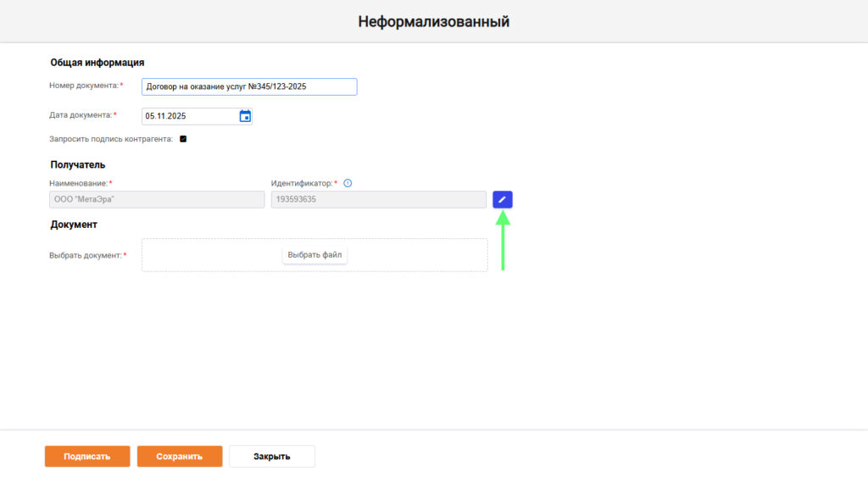
Task: Click the Идентификатор field showing 193593635
Action: click(x=378, y=199)
